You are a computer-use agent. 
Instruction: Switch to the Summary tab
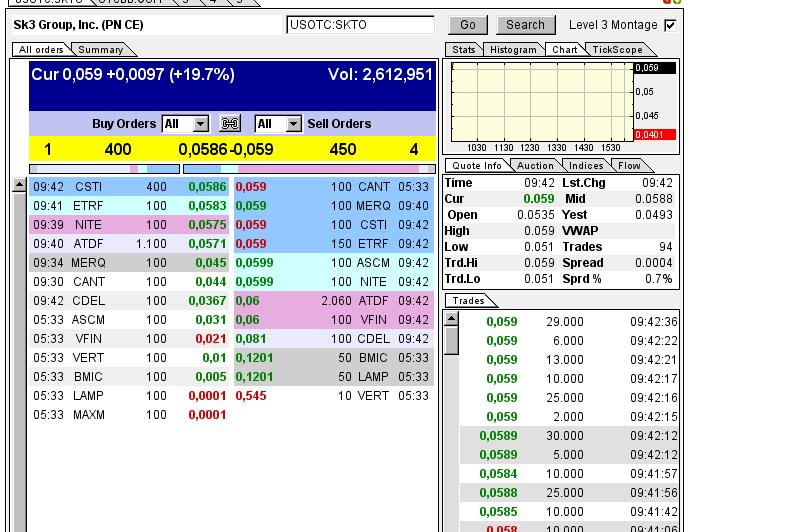pyautogui.click(x=100, y=49)
